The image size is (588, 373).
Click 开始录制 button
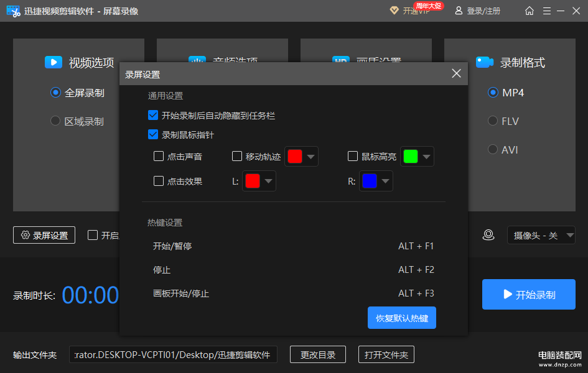click(529, 294)
